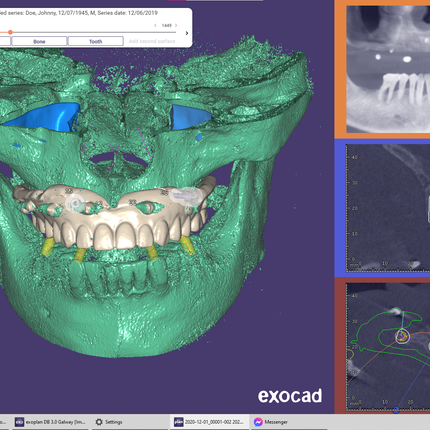Switch to 2020-12-01_00001-002 taskbar window
This screenshot has width=430, height=430.
[209, 422]
